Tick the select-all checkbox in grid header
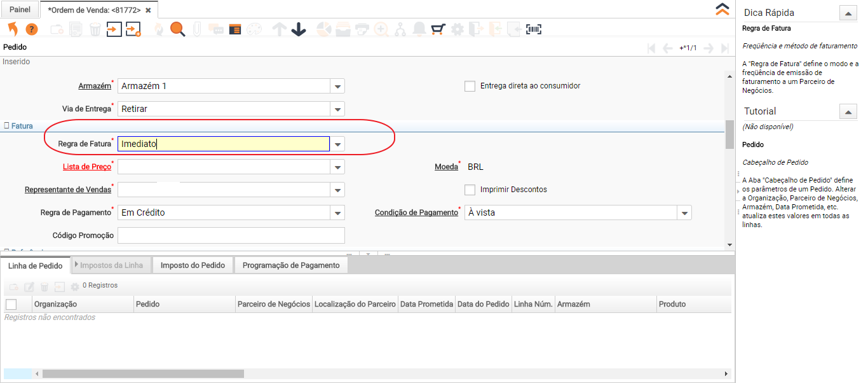Viewport: 868px width, 383px height. point(11,304)
